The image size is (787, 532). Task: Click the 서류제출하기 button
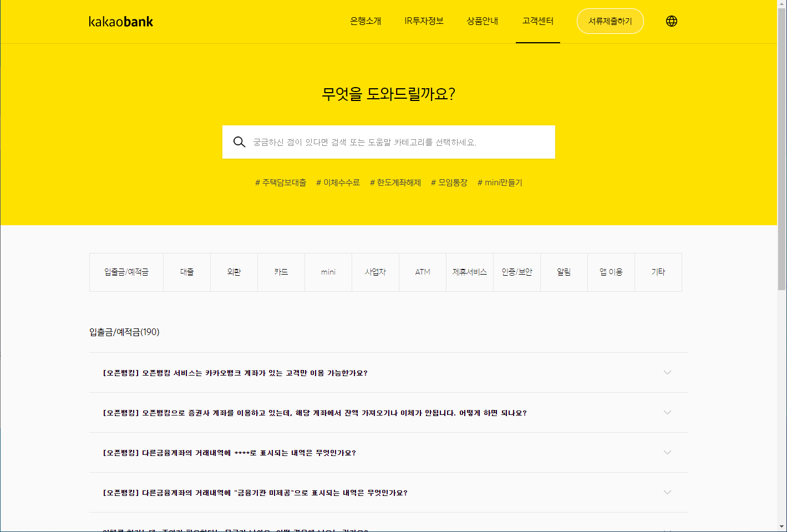[x=610, y=21]
